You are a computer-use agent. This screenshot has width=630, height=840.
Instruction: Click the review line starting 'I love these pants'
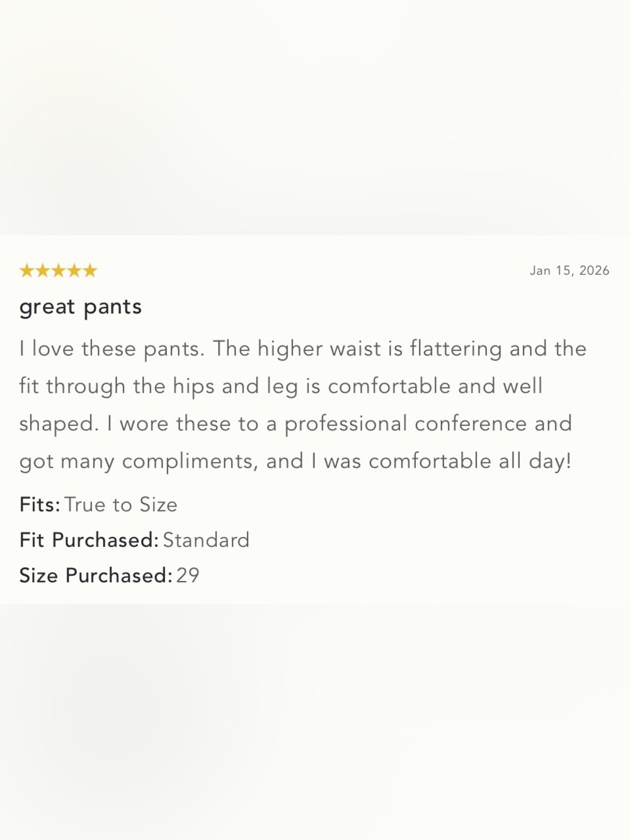click(x=303, y=349)
